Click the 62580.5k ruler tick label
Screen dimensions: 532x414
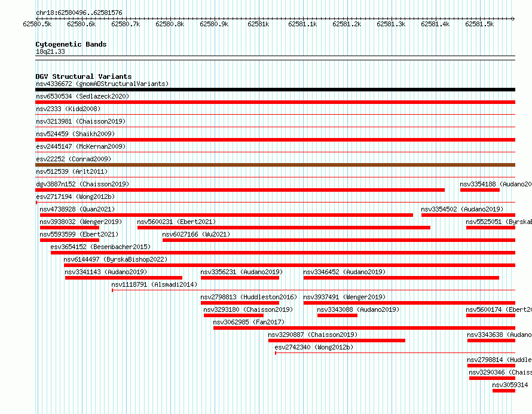click(x=37, y=24)
